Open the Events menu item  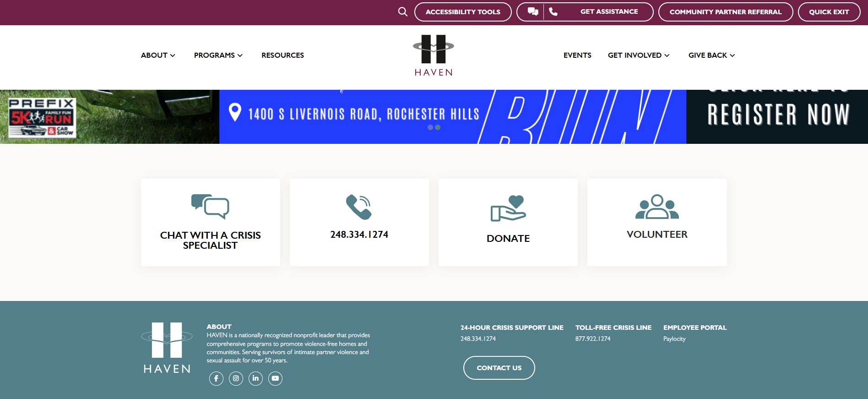pos(577,55)
